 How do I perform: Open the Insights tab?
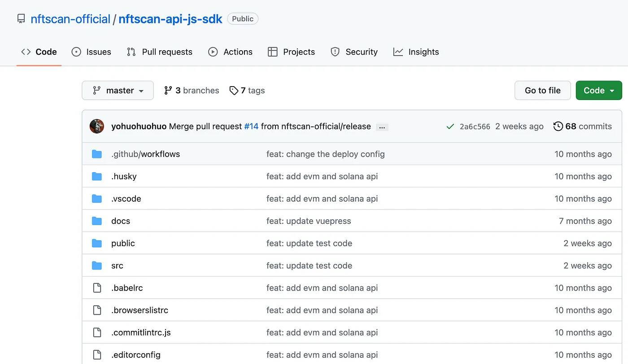[x=416, y=52]
